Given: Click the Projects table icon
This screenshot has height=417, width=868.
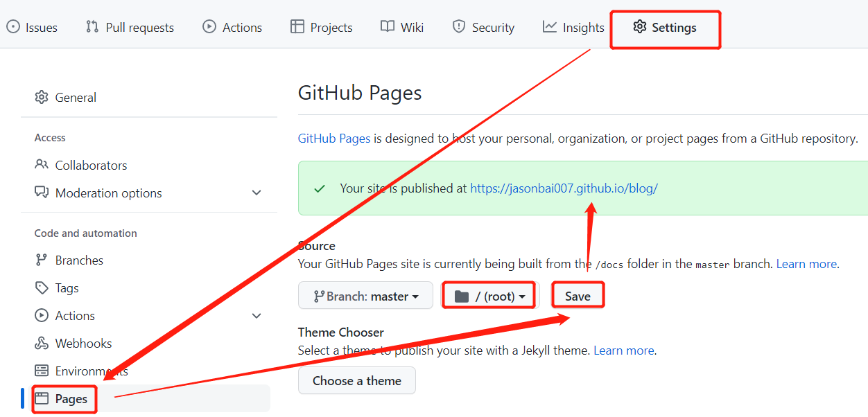Looking at the screenshot, I should click(297, 27).
